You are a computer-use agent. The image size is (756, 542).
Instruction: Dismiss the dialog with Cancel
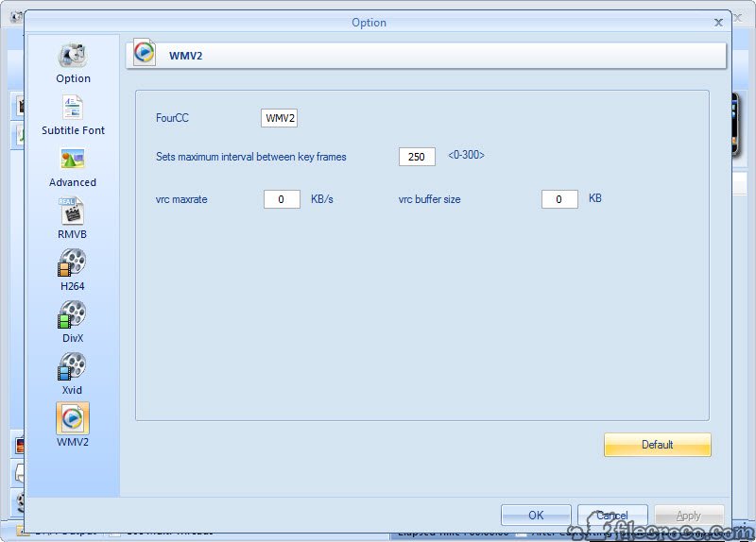click(x=612, y=515)
